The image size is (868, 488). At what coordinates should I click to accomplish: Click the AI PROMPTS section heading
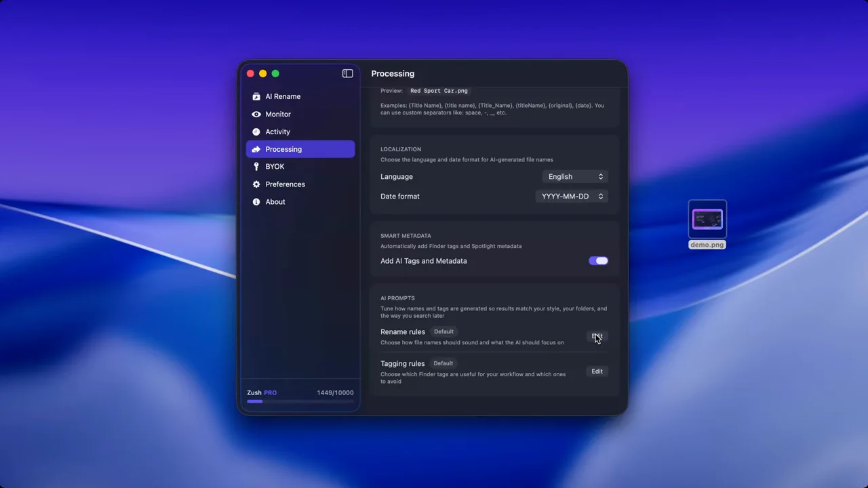click(397, 298)
